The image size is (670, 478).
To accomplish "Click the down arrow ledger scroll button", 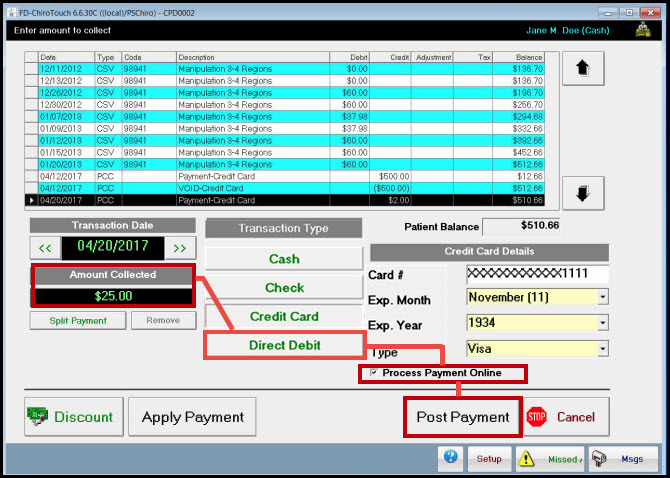I will coord(583,193).
